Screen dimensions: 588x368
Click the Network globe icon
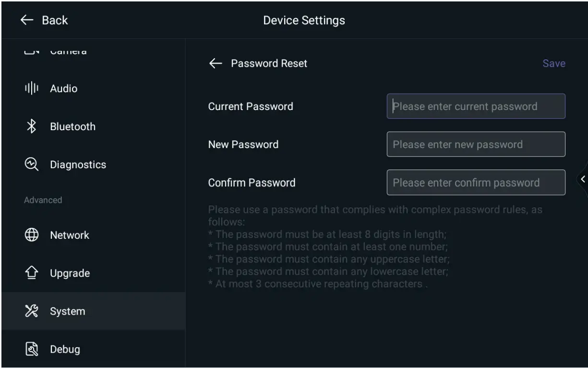(32, 235)
